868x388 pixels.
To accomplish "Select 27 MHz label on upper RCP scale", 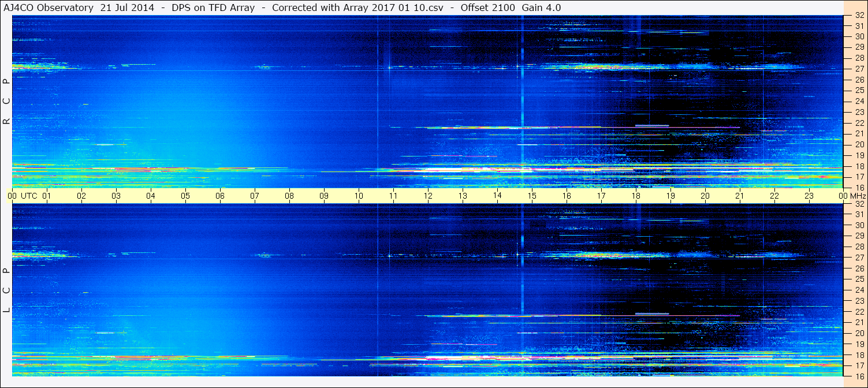I will click(859, 69).
